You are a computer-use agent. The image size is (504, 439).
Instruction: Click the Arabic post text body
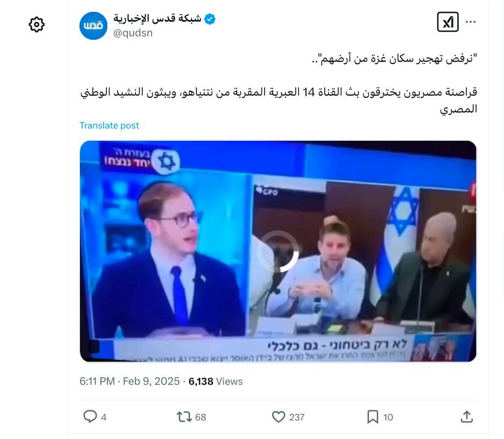click(279, 84)
